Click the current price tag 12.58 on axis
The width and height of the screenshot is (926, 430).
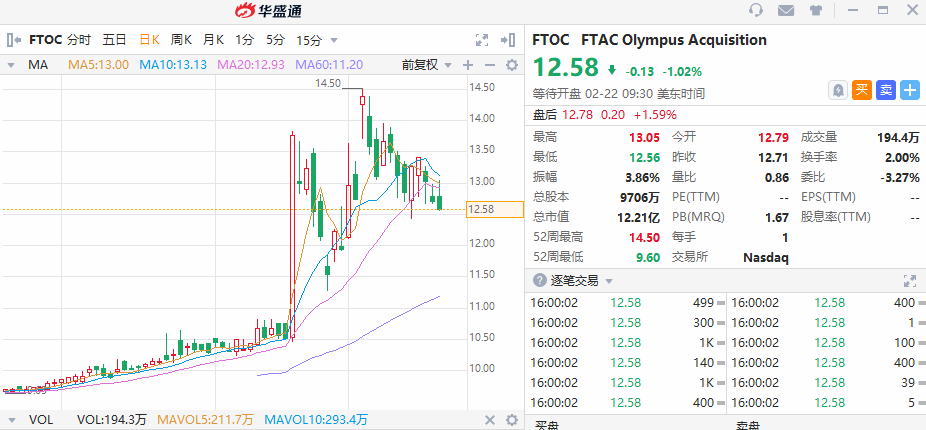pyautogui.click(x=495, y=209)
